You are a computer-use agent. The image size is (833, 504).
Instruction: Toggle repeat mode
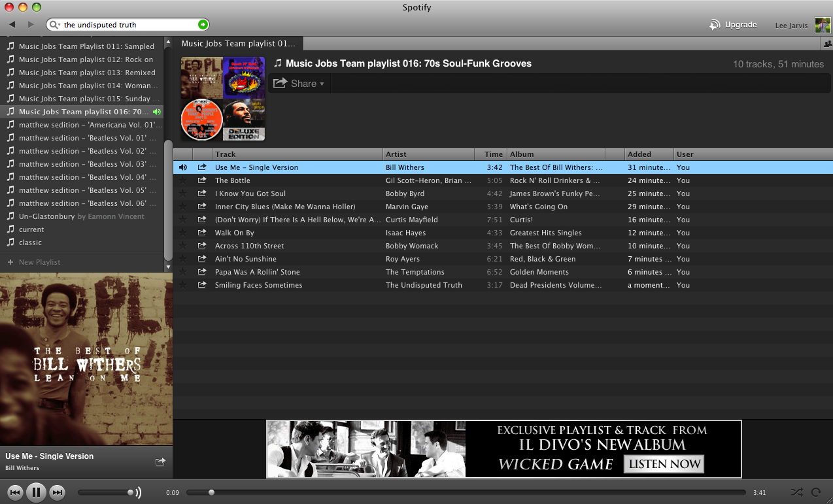pyautogui.click(x=816, y=492)
